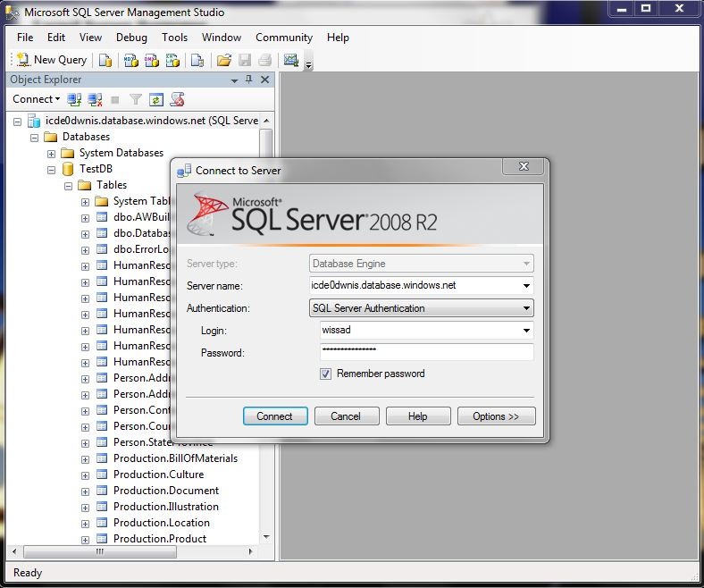Click the Filter funnel icon

(135, 100)
